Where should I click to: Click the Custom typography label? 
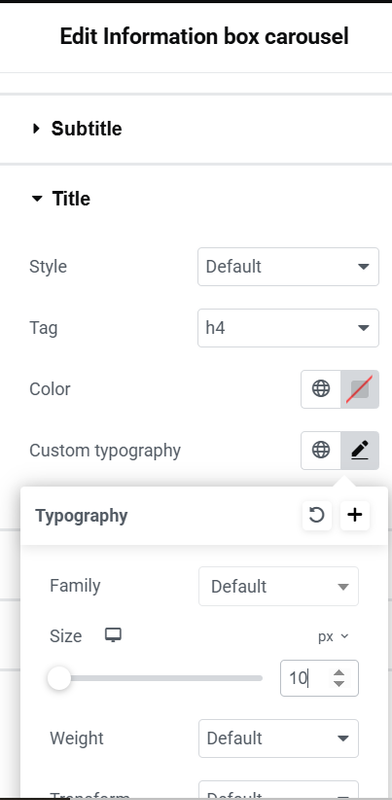(x=105, y=451)
